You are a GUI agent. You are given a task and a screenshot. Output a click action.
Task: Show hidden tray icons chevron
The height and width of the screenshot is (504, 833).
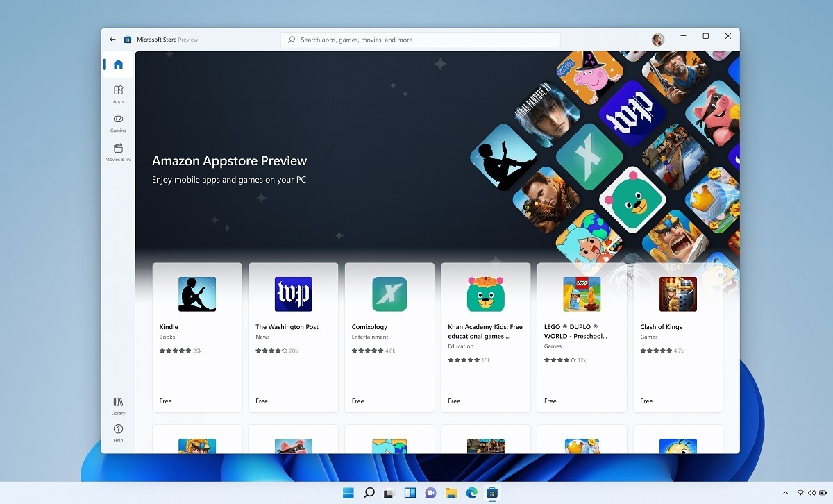pyautogui.click(x=786, y=493)
